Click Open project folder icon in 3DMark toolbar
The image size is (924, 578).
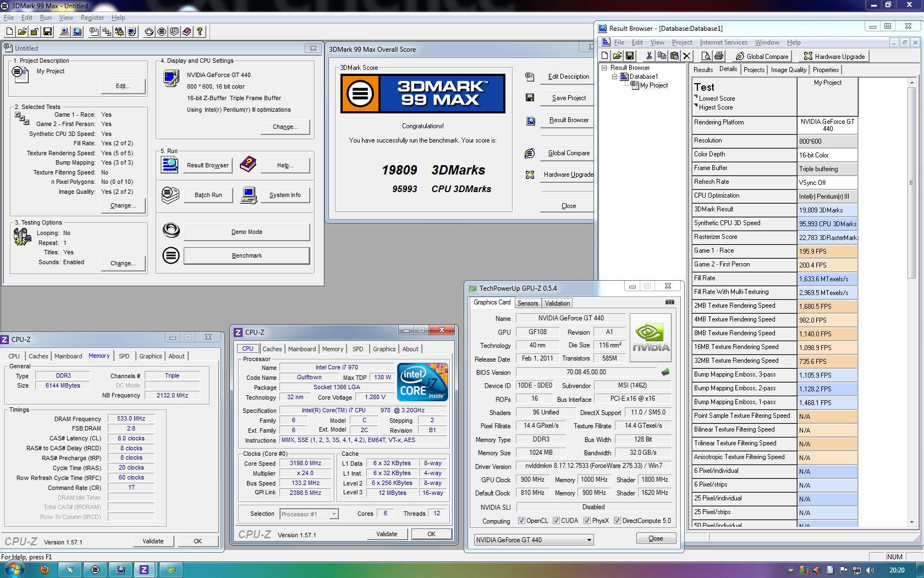(x=23, y=32)
